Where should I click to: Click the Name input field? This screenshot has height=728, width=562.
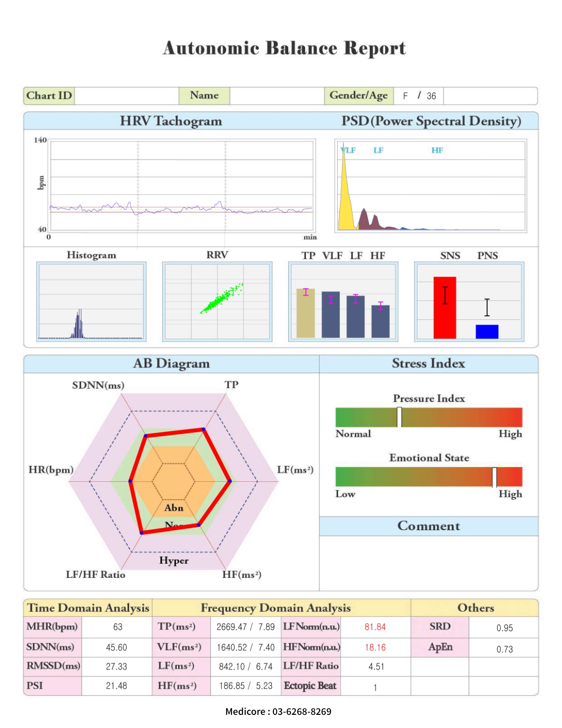[x=276, y=96]
